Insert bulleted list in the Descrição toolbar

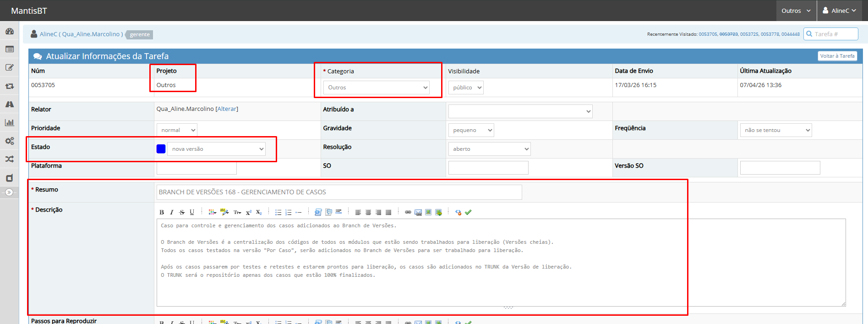tap(278, 212)
